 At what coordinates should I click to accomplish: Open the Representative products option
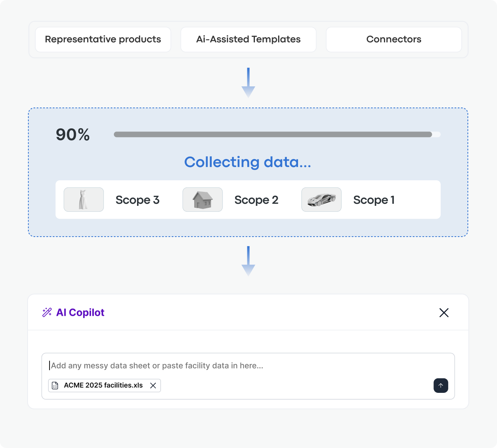(103, 39)
